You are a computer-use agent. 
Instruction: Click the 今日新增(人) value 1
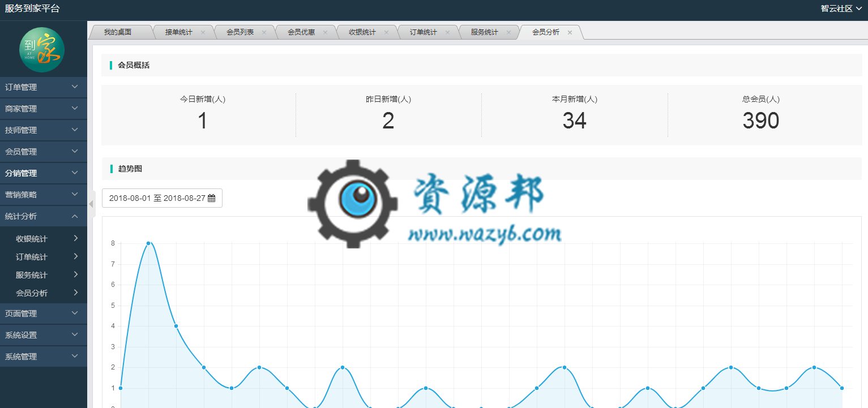[x=203, y=121]
